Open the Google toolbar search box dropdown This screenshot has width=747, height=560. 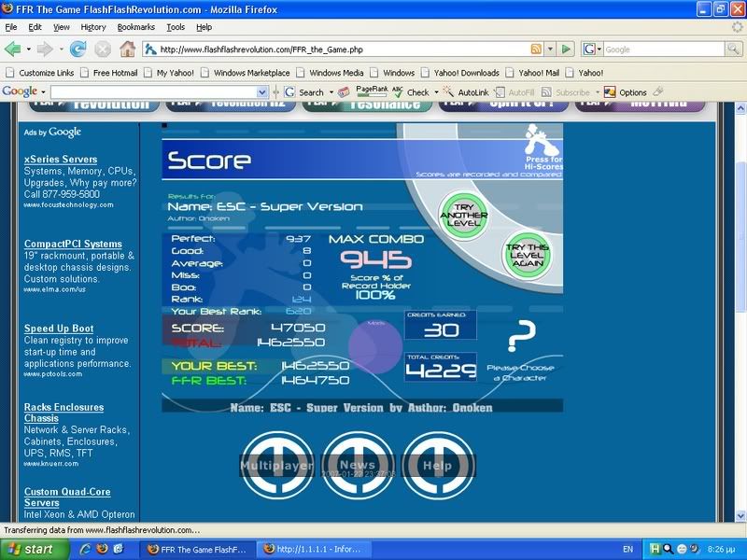(x=264, y=92)
